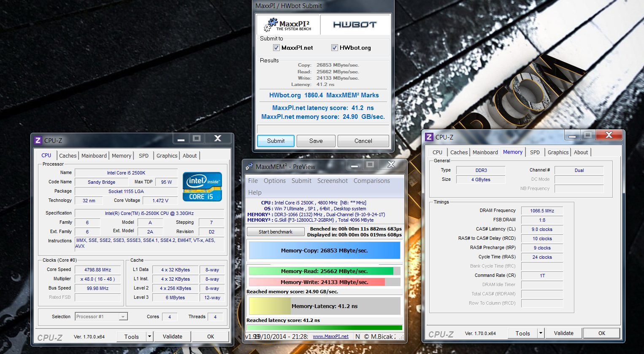Open the Comparisons menu in MaxxMEM²
This screenshot has width=644, height=354.
coord(371,181)
